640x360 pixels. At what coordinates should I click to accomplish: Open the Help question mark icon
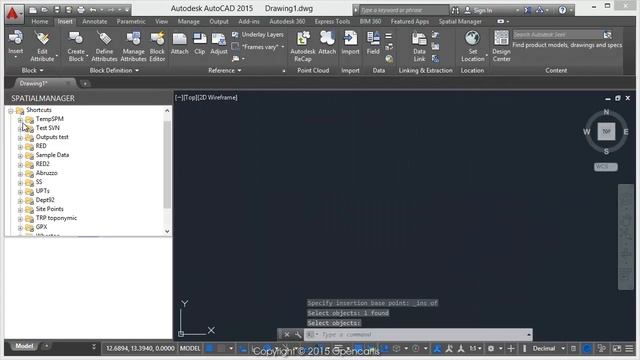pyautogui.click(x=562, y=10)
